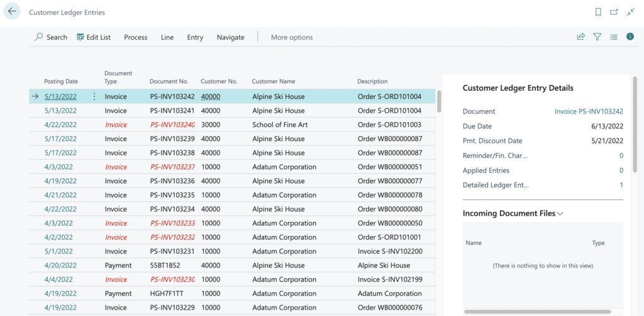Click customer number 40000 in selected row
Viewport: 644px width, 316px height.
[x=211, y=96]
